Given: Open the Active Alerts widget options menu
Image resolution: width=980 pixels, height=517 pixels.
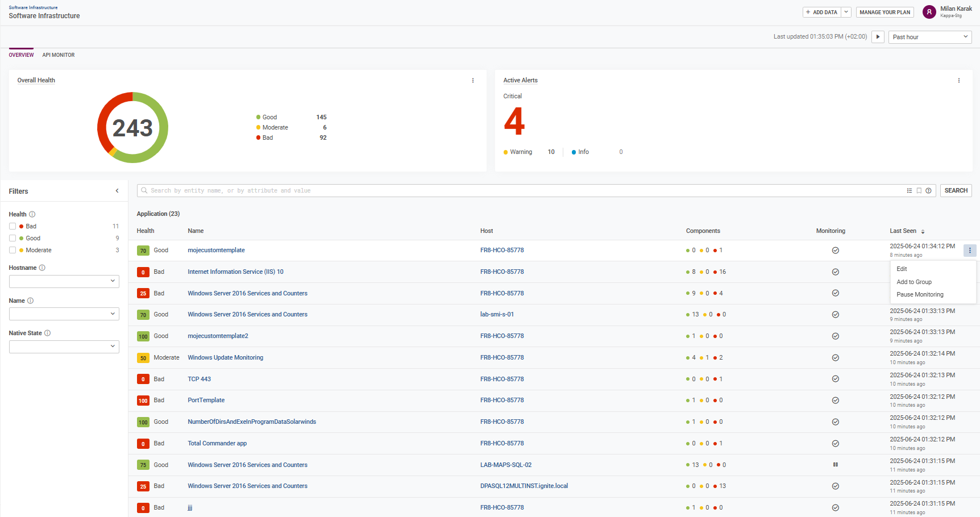Looking at the screenshot, I should coord(958,81).
